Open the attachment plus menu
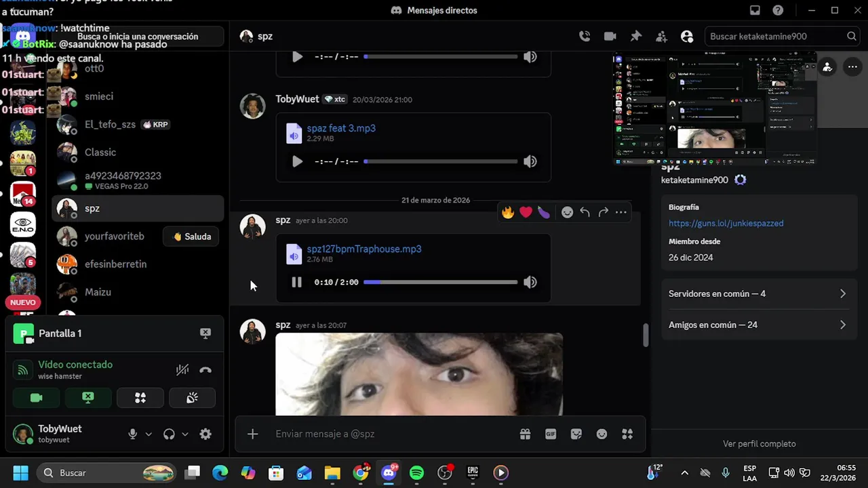 [x=252, y=434]
